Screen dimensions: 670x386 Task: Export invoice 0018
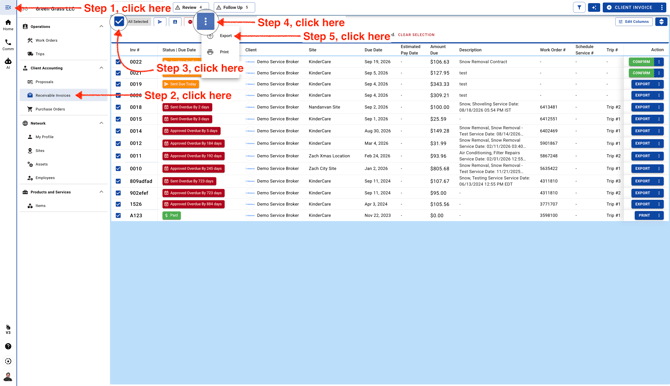pos(643,107)
